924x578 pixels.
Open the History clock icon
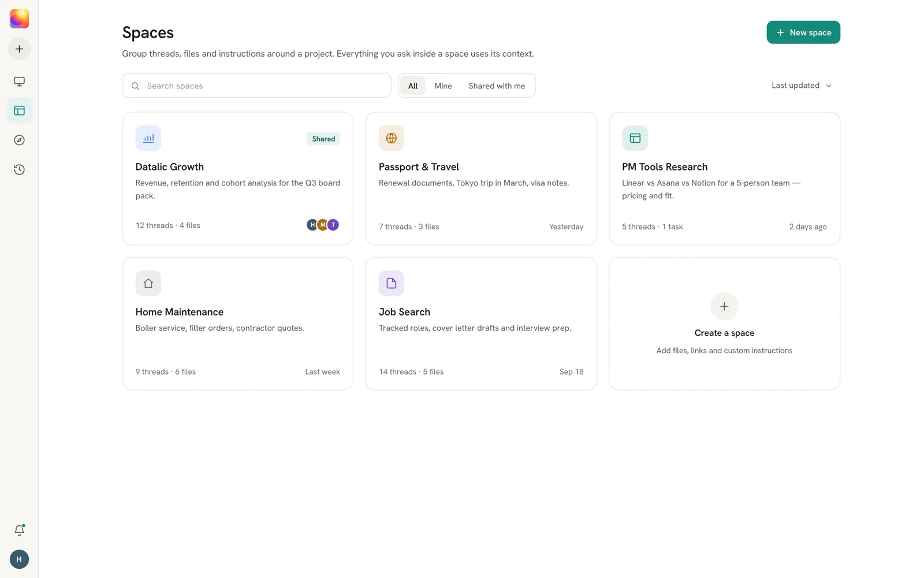(19, 169)
